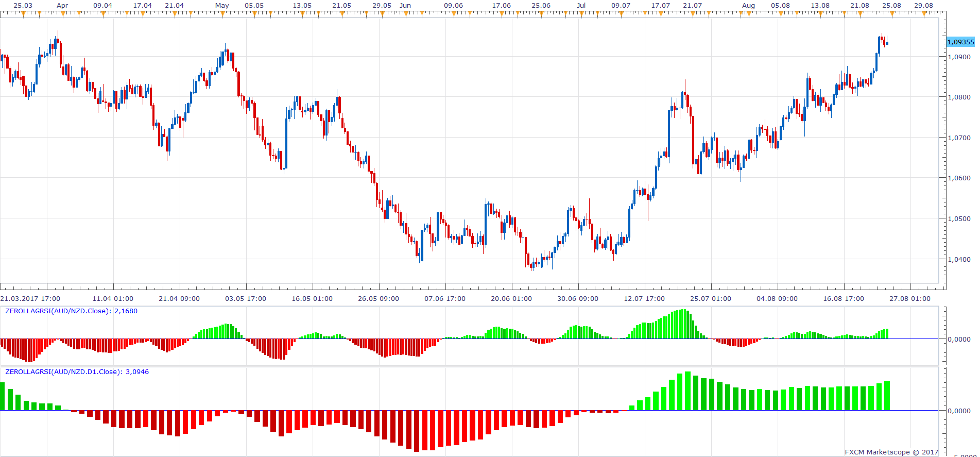Click the 29.05 date on top axis
980x457 pixels.
(382, 6)
